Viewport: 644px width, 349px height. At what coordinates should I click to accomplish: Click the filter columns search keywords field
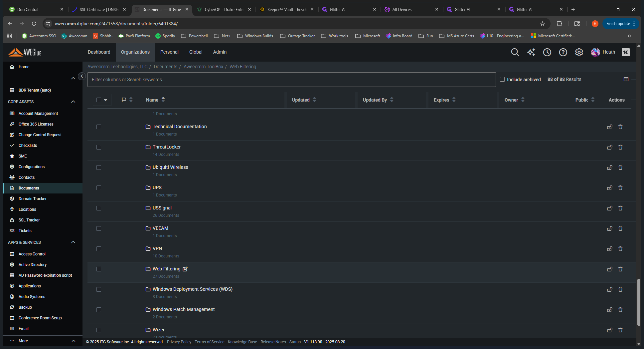click(x=291, y=80)
